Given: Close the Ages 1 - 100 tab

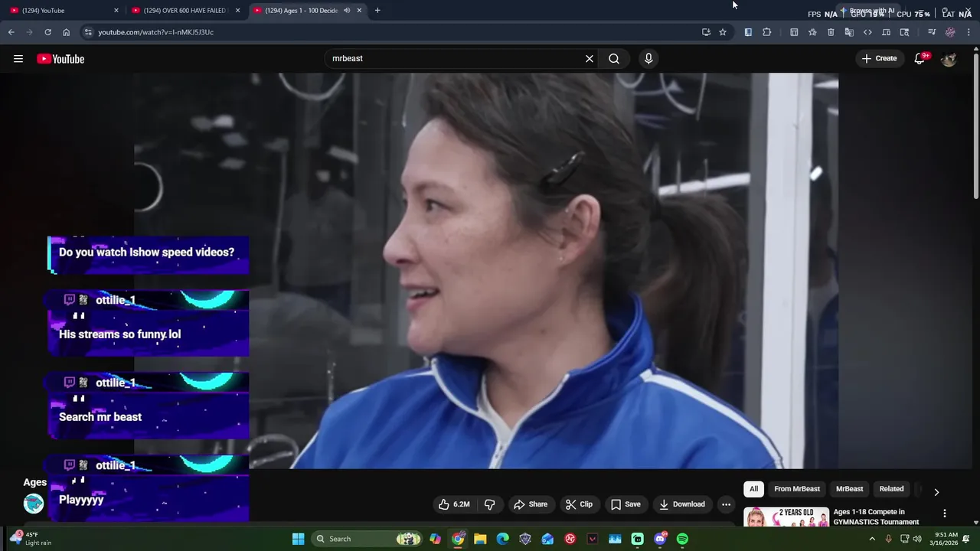Looking at the screenshot, I should pos(359,11).
